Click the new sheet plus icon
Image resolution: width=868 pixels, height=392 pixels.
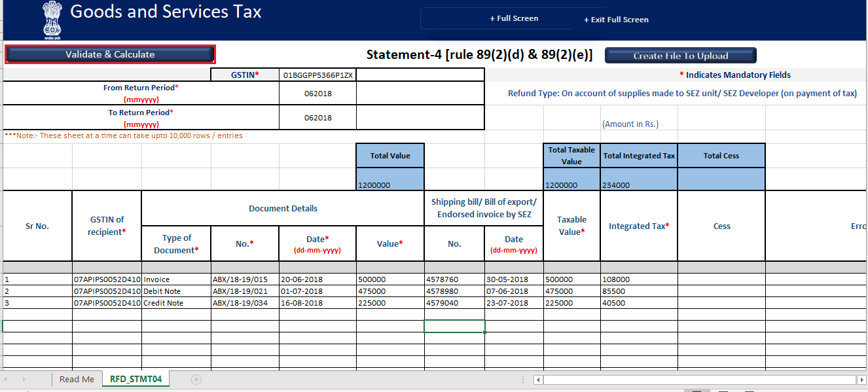point(196,379)
